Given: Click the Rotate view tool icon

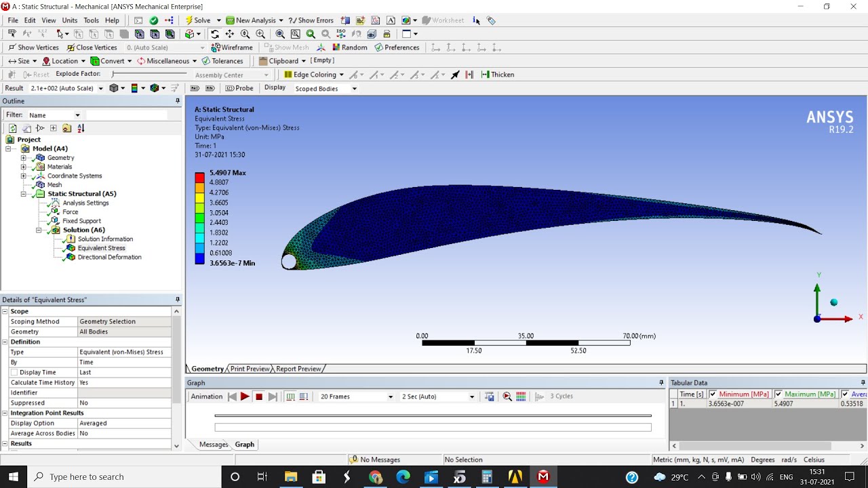Looking at the screenshot, I should pos(215,34).
